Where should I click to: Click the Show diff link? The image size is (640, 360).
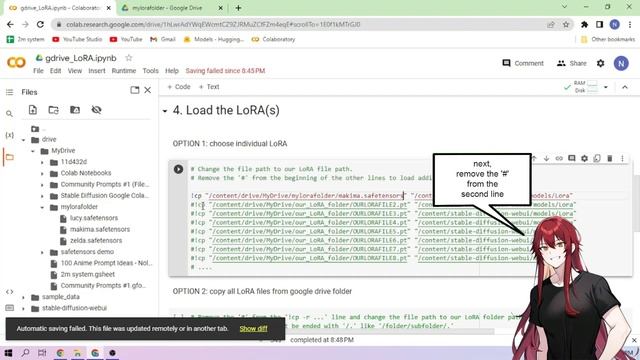[253, 329]
